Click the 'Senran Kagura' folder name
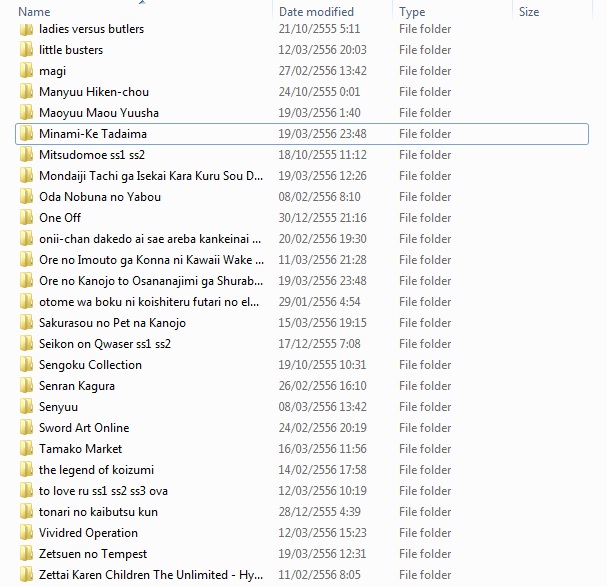This screenshot has height=586, width=607. [77, 386]
